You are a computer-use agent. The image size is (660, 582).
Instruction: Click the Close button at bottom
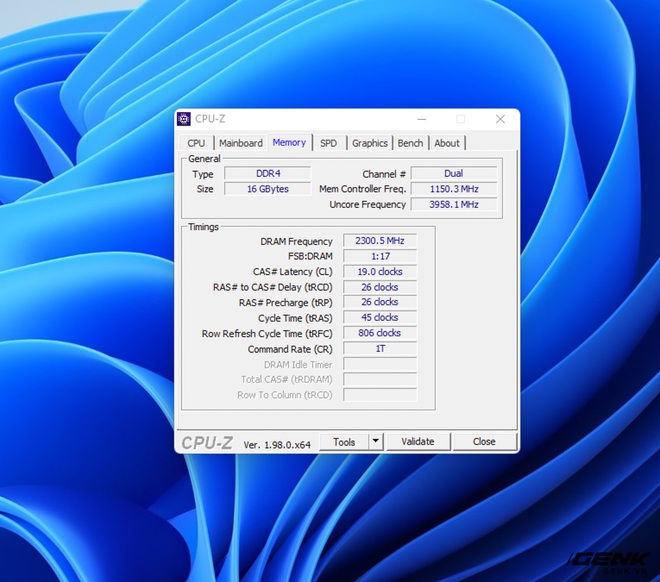tap(484, 442)
